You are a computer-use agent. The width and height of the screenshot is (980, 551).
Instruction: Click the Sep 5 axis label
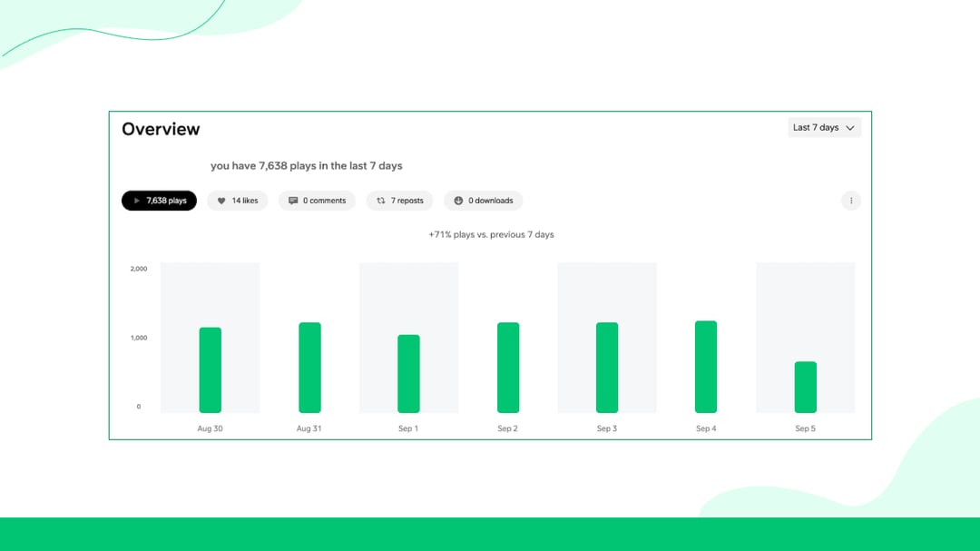tap(805, 428)
